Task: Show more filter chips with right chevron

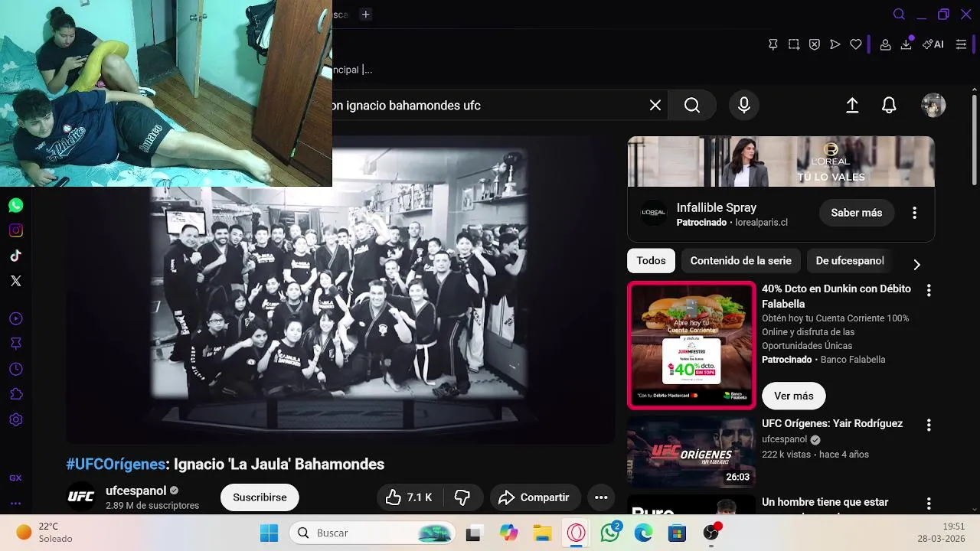Action: pyautogui.click(x=916, y=265)
